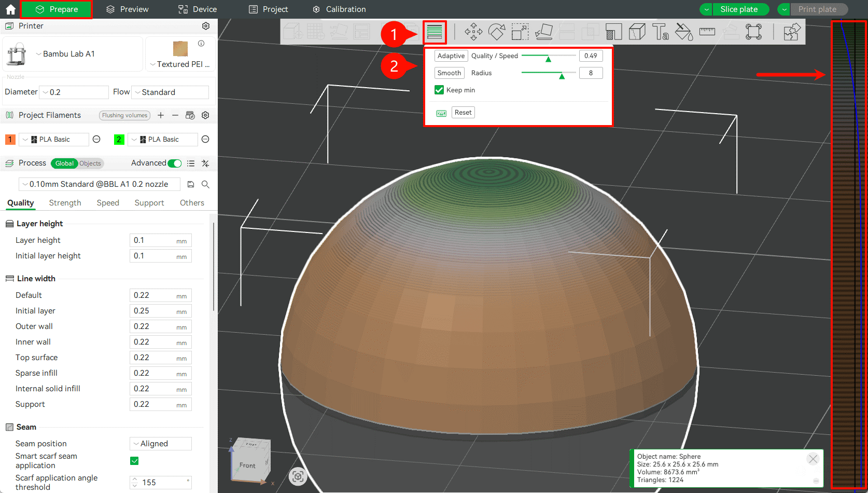Select the Measure ruler tool
868x493 pixels.
[707, 32]
